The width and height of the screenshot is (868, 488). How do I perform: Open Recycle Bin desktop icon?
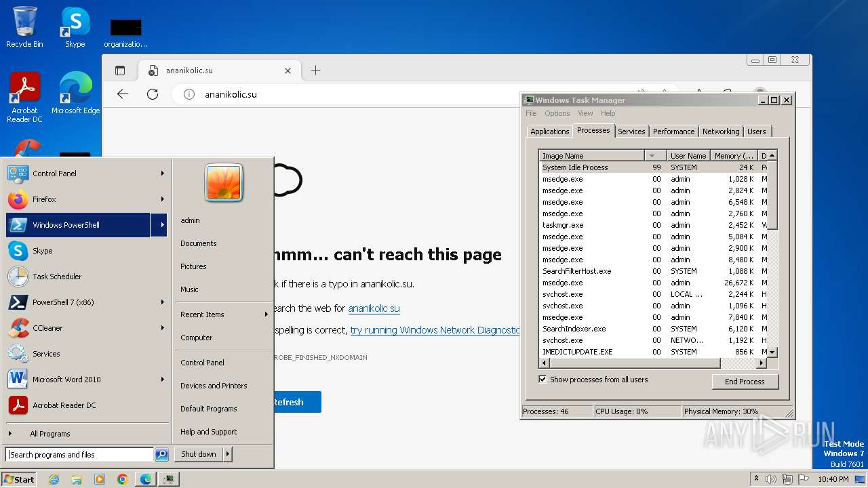click(x=24, y=27)
